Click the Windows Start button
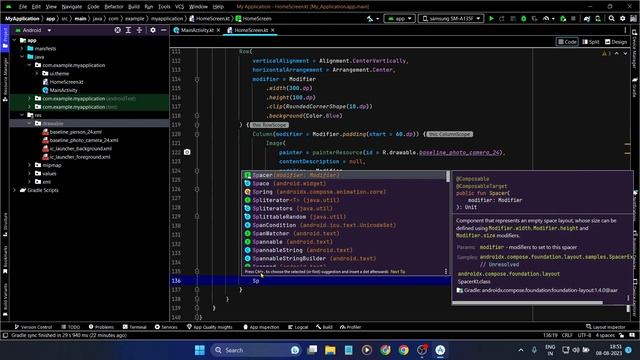The image size is (640, 360). pos(200,350)
